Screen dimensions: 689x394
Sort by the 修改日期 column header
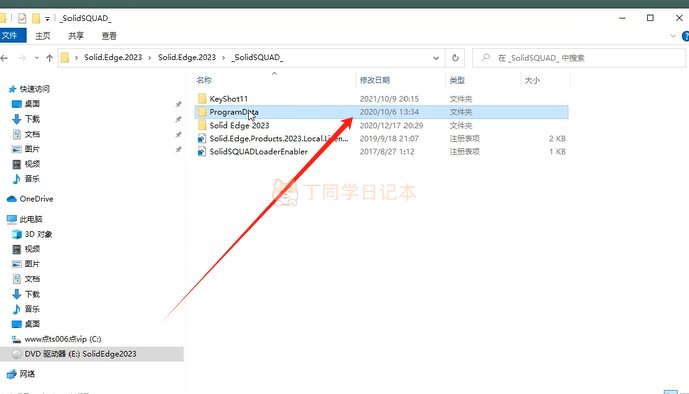375,80
